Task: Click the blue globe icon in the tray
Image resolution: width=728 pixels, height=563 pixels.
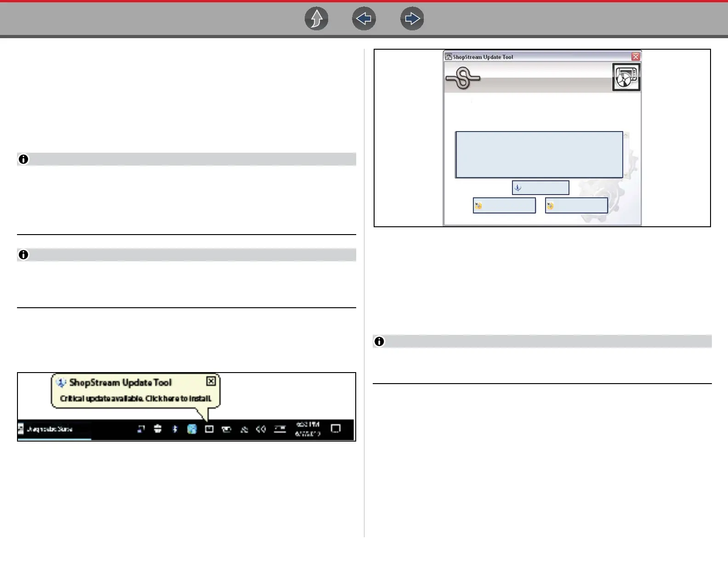Action: tap(192, 429)
